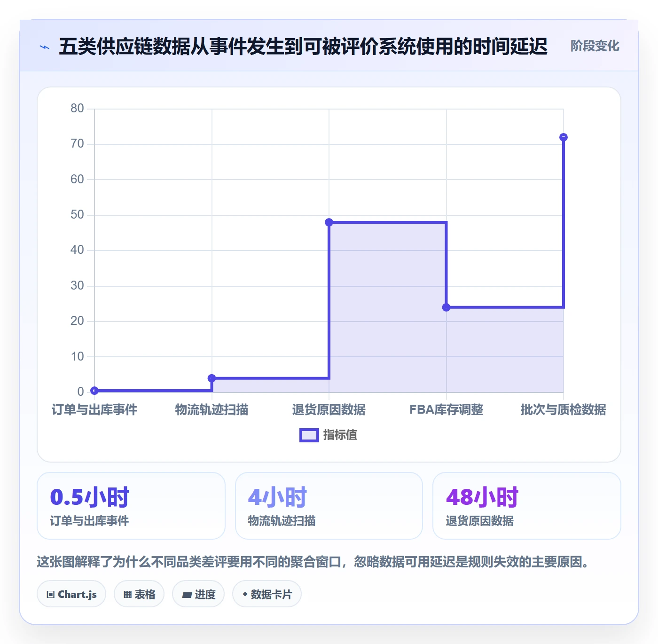Click the data point for 订单与出库事件
The width and height of the screenshot is (658, 644).
[94, 391]
